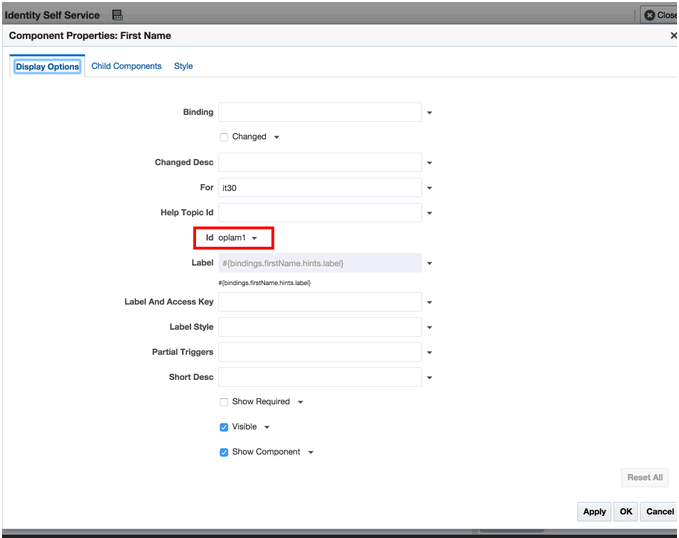Confirm changes with the OK button
The height and width of the screenshot is (538, 679).
coord(626,512)
